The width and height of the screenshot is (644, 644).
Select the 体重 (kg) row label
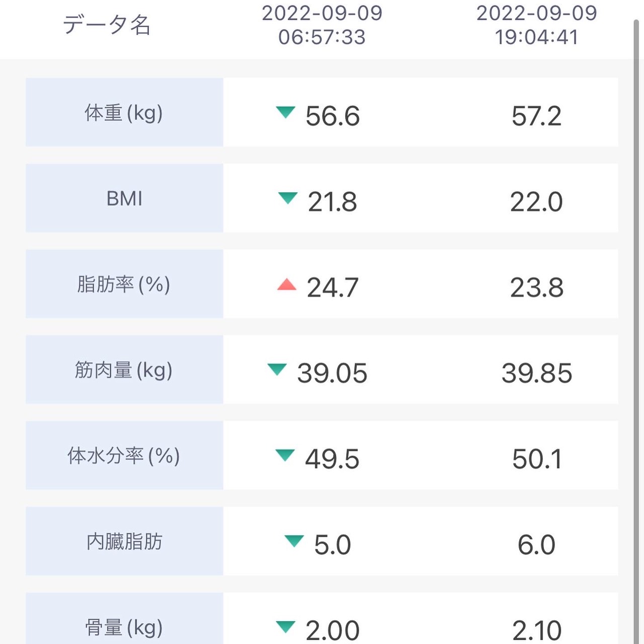pyautogui.click(x=124, y=112)
